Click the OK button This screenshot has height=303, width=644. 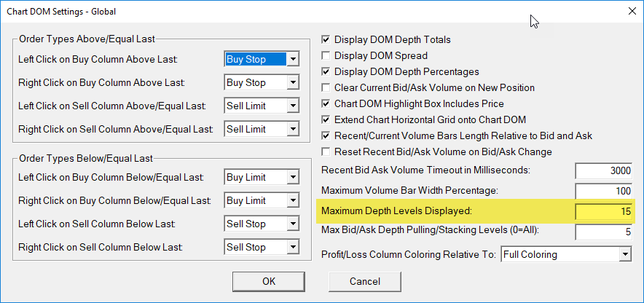269,281
